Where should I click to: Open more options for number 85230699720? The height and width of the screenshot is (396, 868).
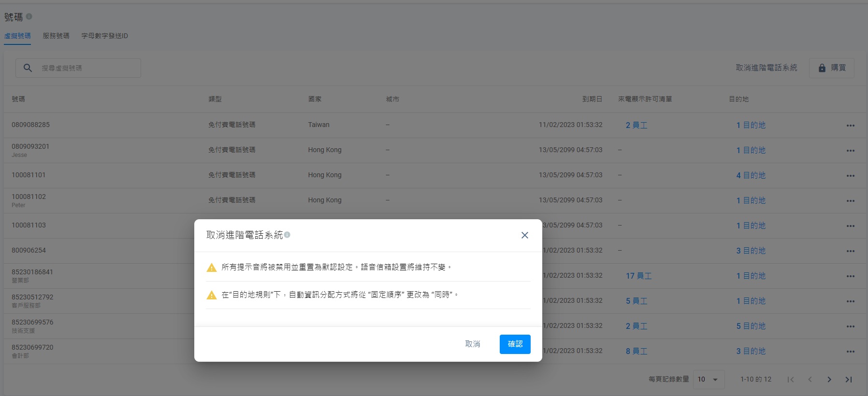(850, 352)
